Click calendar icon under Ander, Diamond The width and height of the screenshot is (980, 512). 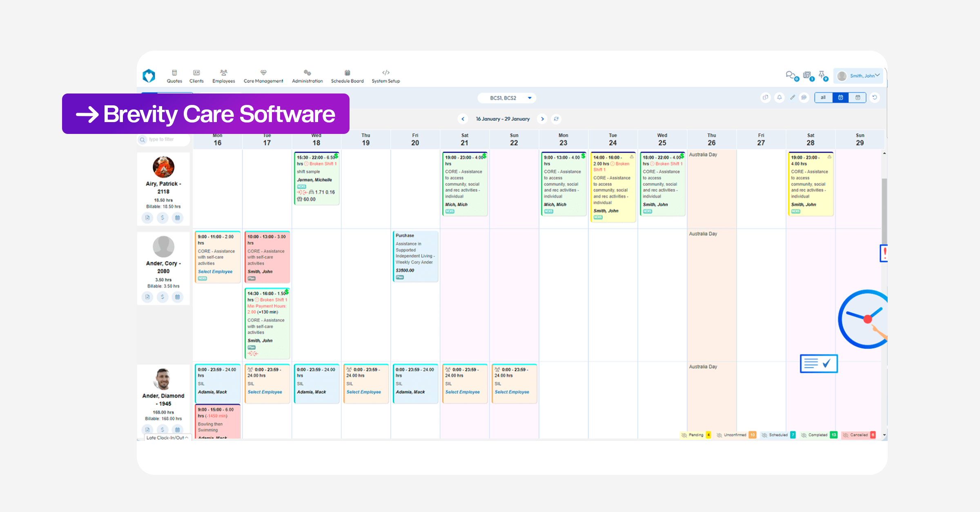click(x=177, y=430)
